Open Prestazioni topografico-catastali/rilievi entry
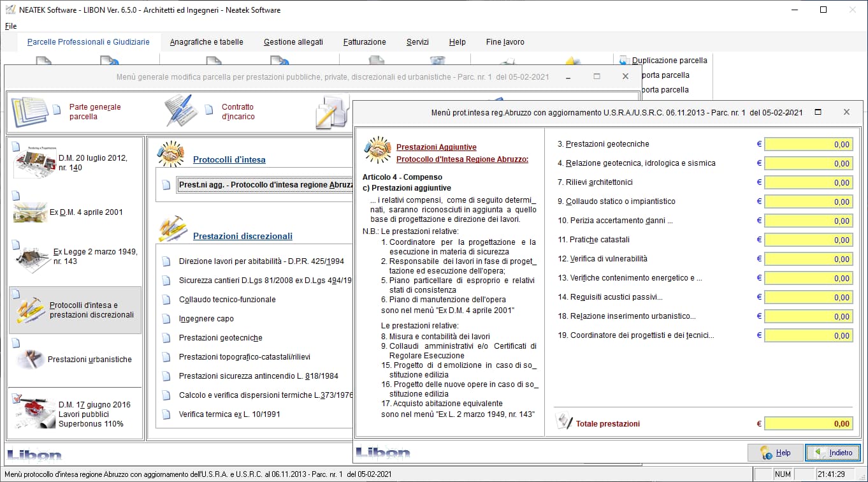Screen dimensions: 868x482 [245, 357]
